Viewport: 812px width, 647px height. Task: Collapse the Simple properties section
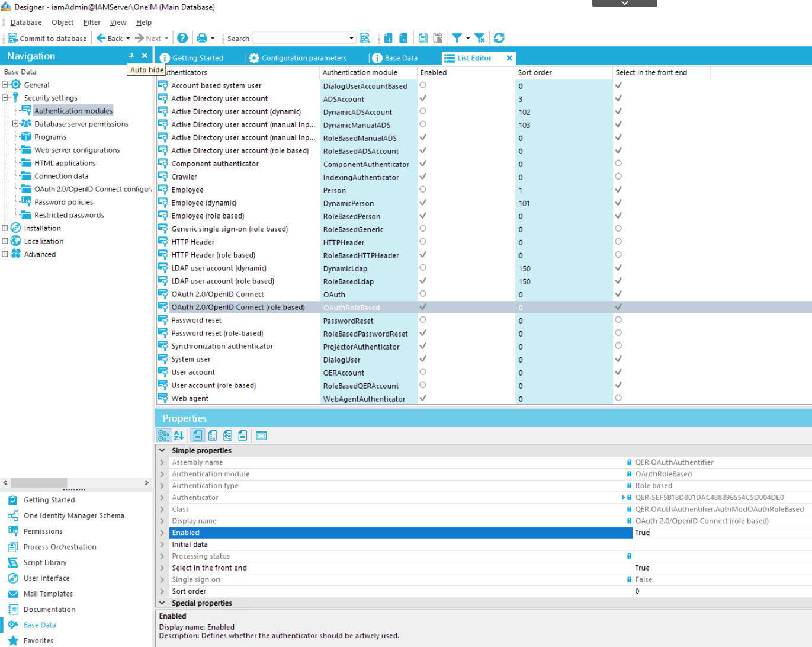162,450
